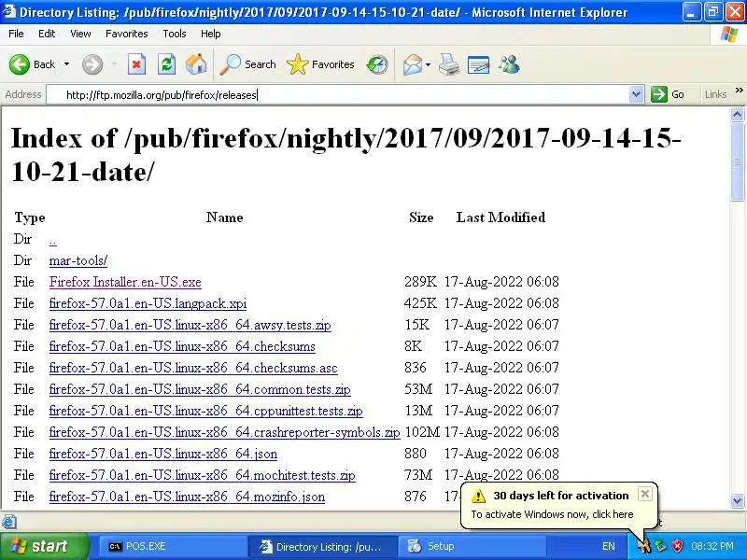Click the Links toolbar label
The width and height of the screenshot is (747, 560).
[x=715, y=94]
